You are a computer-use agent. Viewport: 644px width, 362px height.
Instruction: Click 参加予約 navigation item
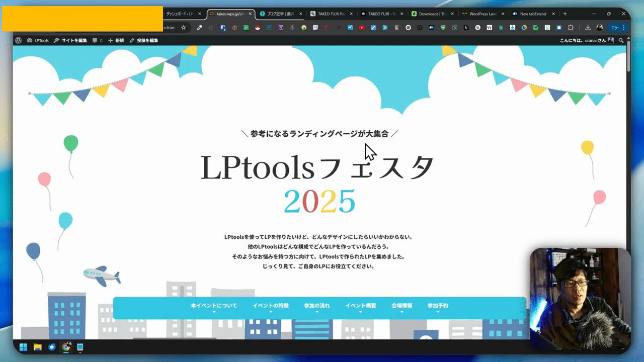438,306
